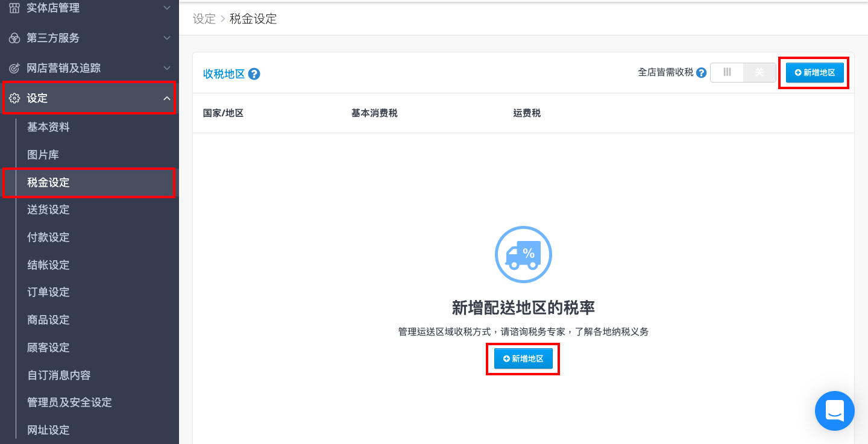
Task: Click 基本消费税 column header
Action: [x=374, y=113]
